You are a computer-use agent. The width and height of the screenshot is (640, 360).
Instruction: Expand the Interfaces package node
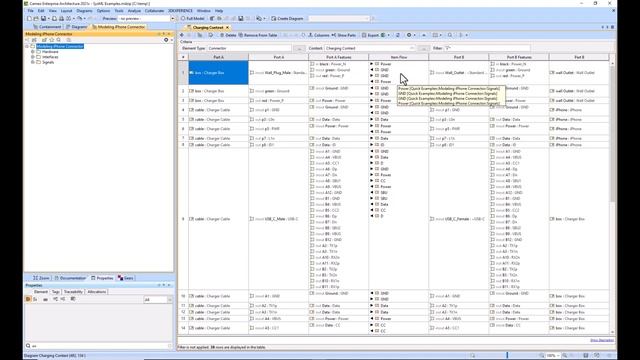33,57
